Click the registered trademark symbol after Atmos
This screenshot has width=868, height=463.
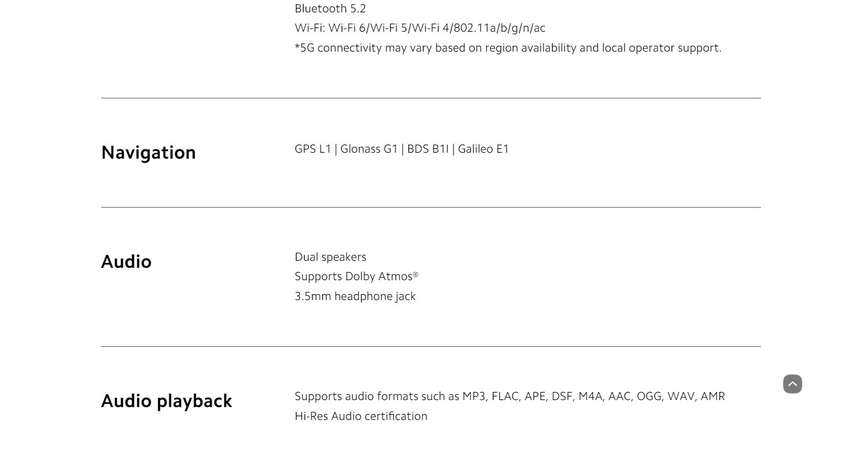415,274
